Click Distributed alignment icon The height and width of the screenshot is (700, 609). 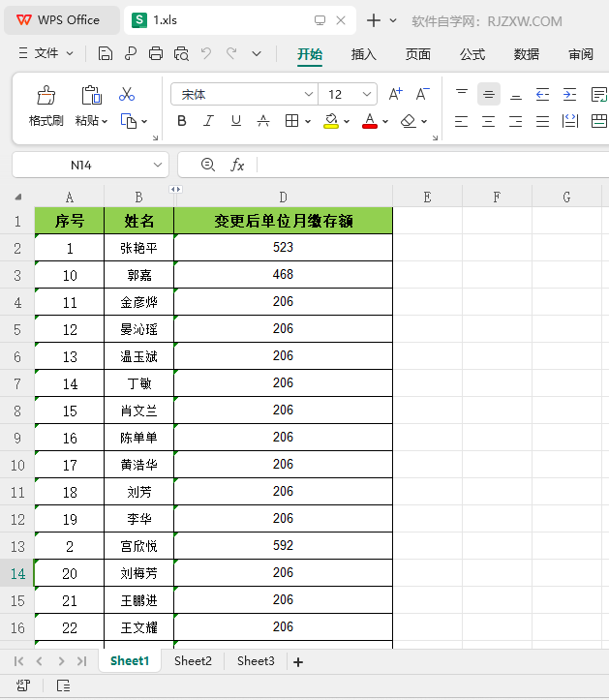coord(570,121)
